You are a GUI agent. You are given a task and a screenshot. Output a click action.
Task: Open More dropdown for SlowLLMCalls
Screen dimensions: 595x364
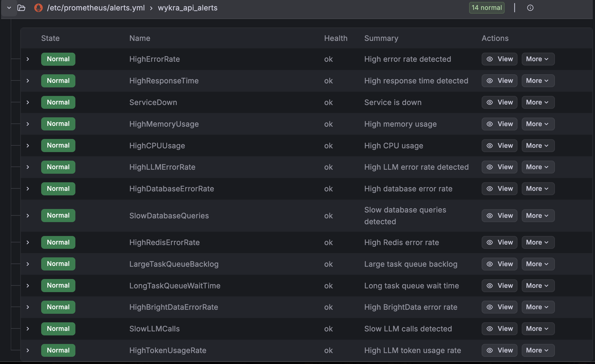point(538,329)
